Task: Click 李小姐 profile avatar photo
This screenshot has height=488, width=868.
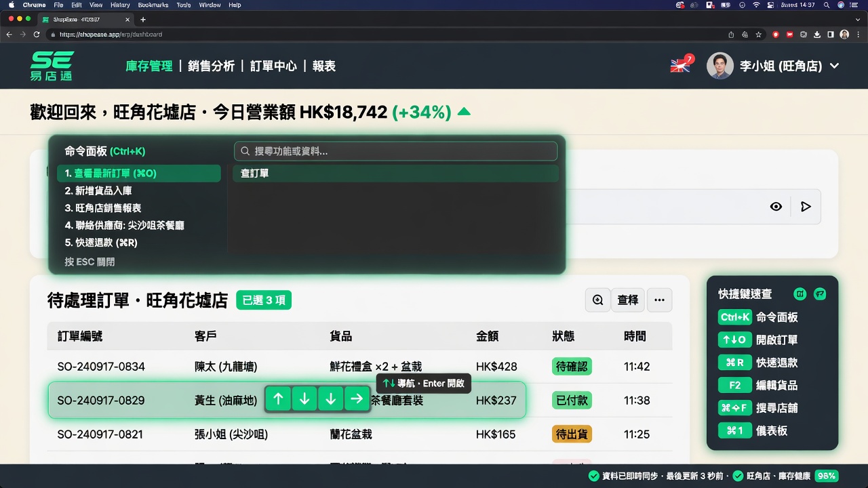Action: [719, 66]
